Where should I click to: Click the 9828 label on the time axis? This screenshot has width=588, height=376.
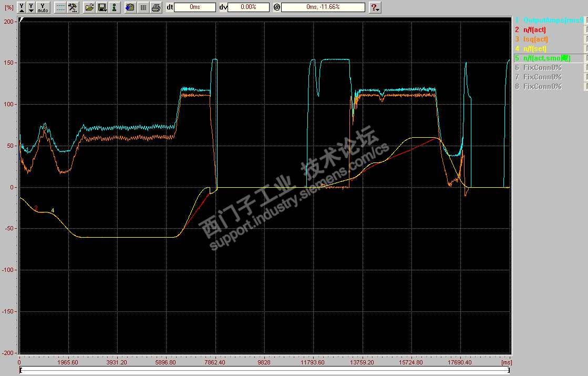tap(264, 362)
